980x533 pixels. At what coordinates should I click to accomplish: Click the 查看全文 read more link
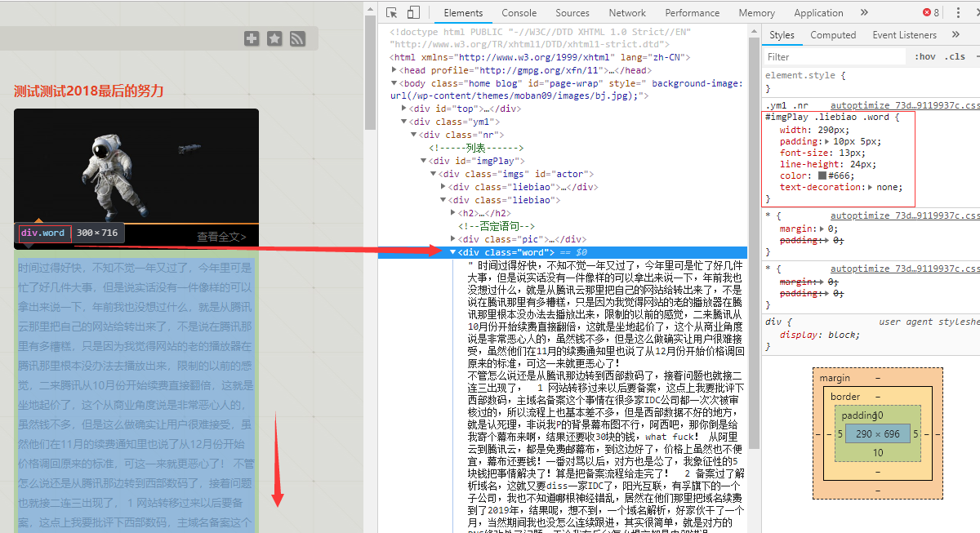[220, 237]
